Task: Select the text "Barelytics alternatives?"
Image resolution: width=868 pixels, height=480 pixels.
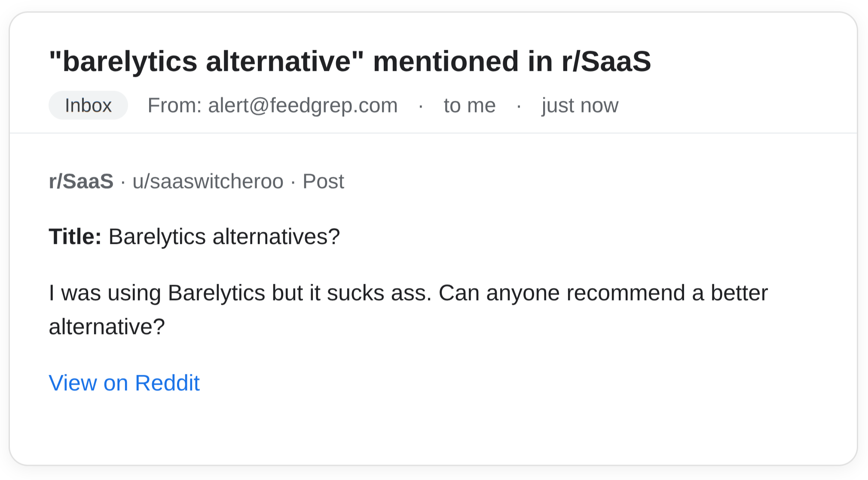Action: pyautogui.click(x=223, y=235)
